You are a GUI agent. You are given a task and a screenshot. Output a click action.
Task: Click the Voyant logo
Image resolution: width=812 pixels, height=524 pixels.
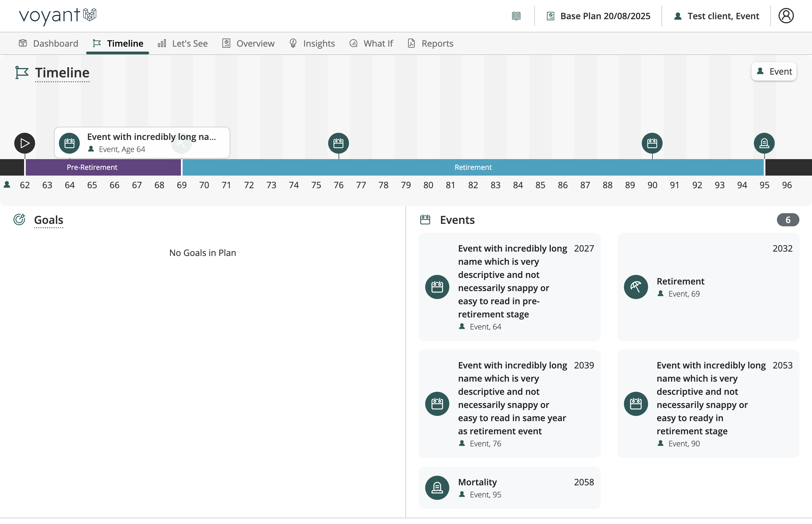58,16
